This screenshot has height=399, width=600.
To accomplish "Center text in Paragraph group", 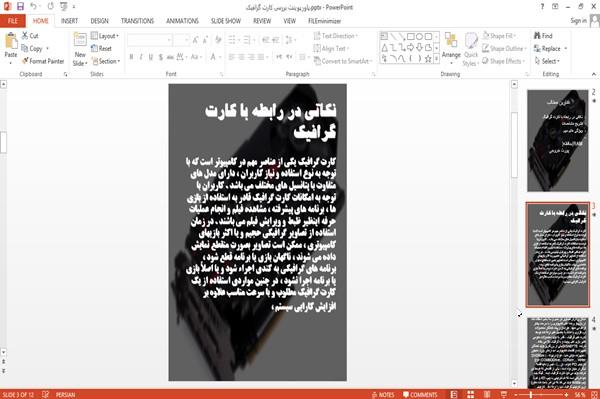I will 241,57.
